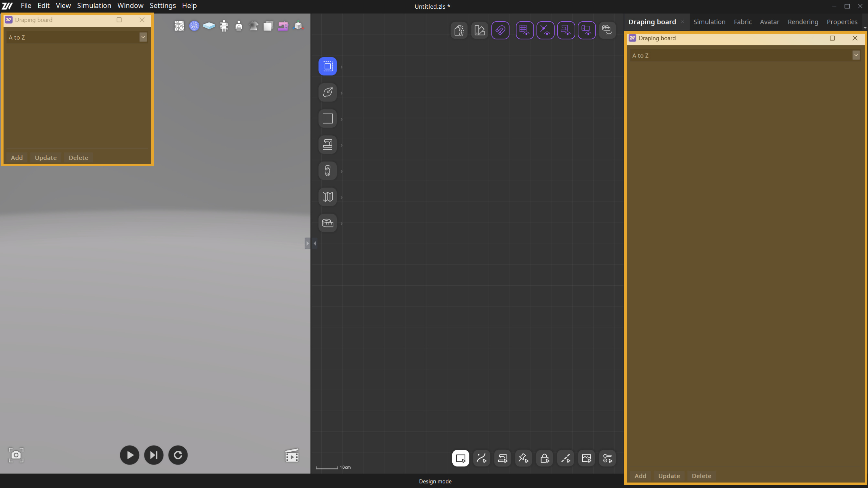
Task: Toggle the magnet snapping button
Action: click(500, 30)
